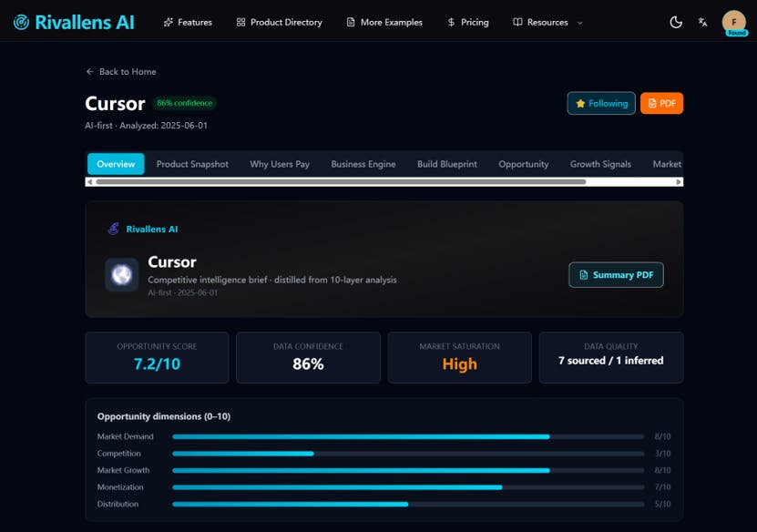The width and height of the screenshot is (757, 532).
Task: Click the More Examples document icon
Action: pos(351,22)
